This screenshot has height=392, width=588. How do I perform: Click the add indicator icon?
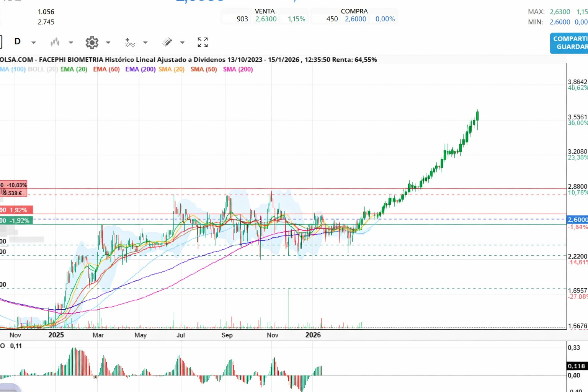click(129, 42)
